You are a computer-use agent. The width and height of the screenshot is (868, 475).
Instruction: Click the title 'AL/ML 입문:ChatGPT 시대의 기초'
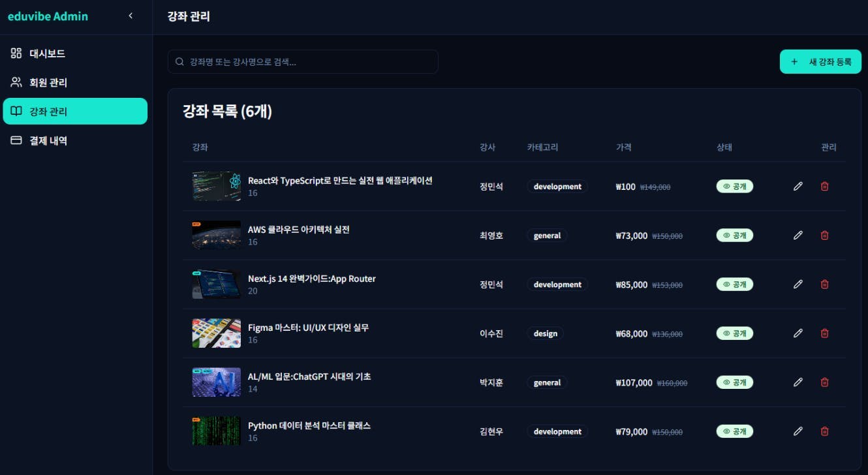(309, 376)
